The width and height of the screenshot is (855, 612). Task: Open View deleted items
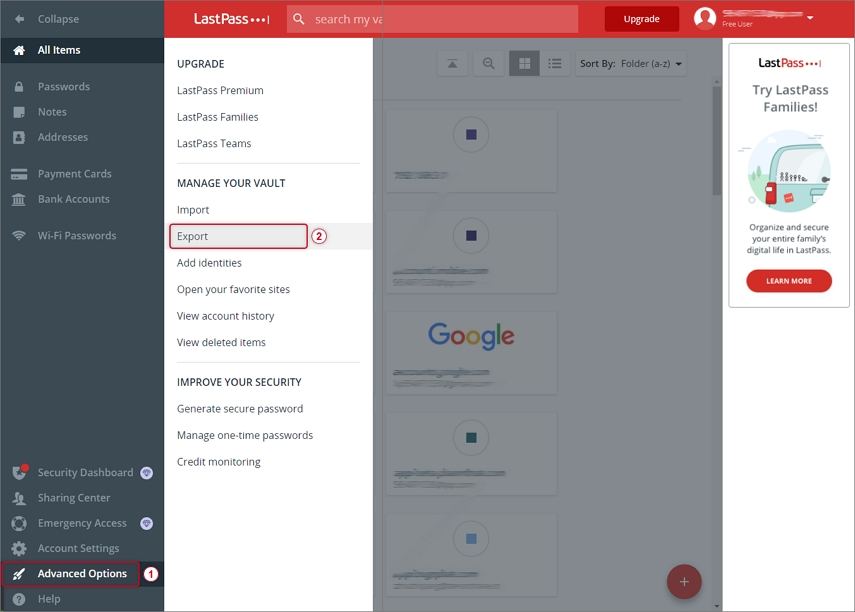click(221, 343)
